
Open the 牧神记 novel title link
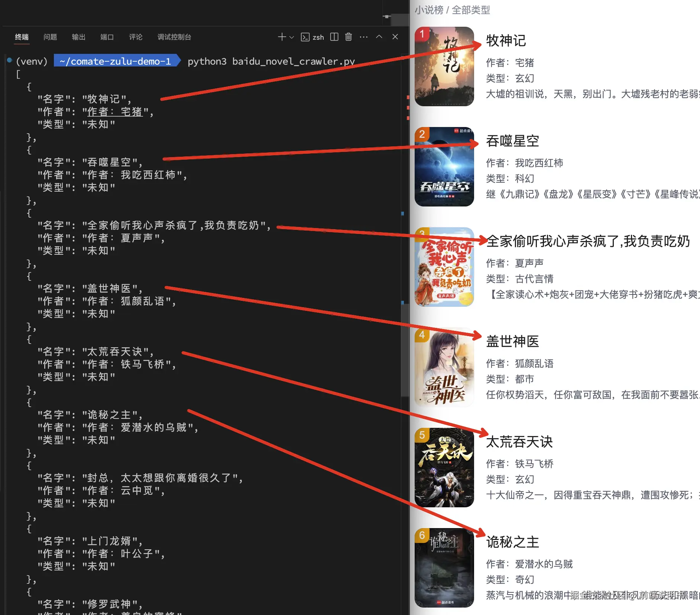pyautogui.click(x=506, y=40)
